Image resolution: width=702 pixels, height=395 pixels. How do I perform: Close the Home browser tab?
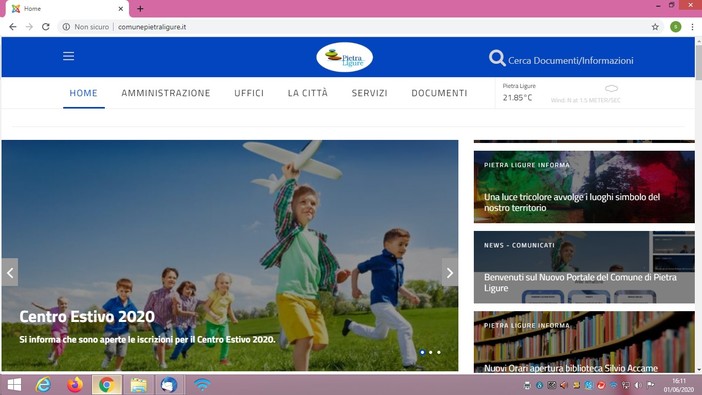[120, 9]
